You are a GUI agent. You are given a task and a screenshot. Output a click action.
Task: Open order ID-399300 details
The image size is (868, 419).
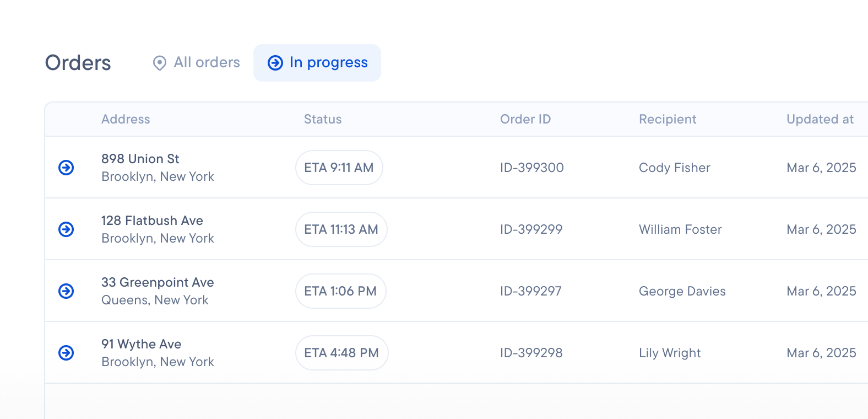[x=531, y=168]
